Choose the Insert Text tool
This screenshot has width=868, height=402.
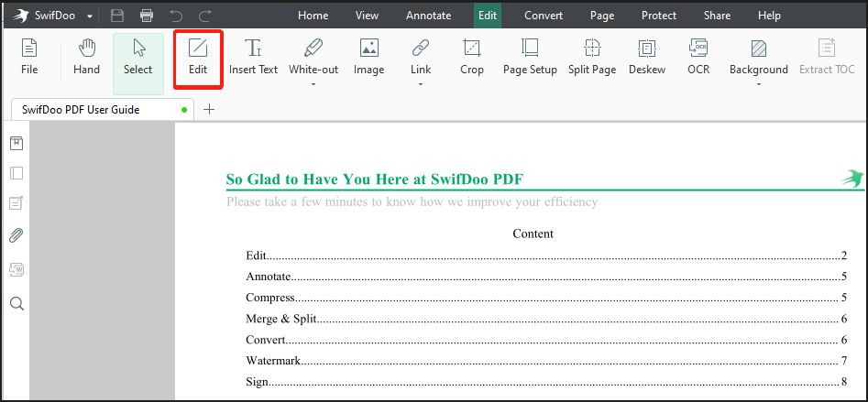coord(254,57)
